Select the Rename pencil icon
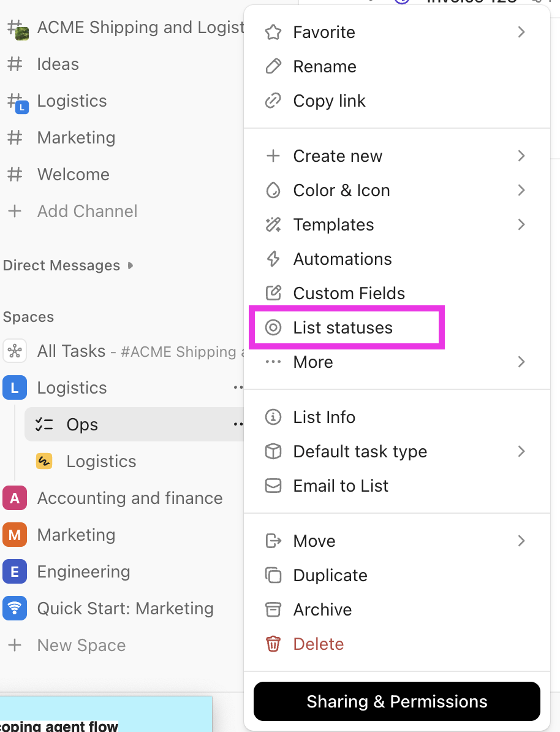This screenshot has width=560, height=732. pyautogui.click(x=273, y=66)
